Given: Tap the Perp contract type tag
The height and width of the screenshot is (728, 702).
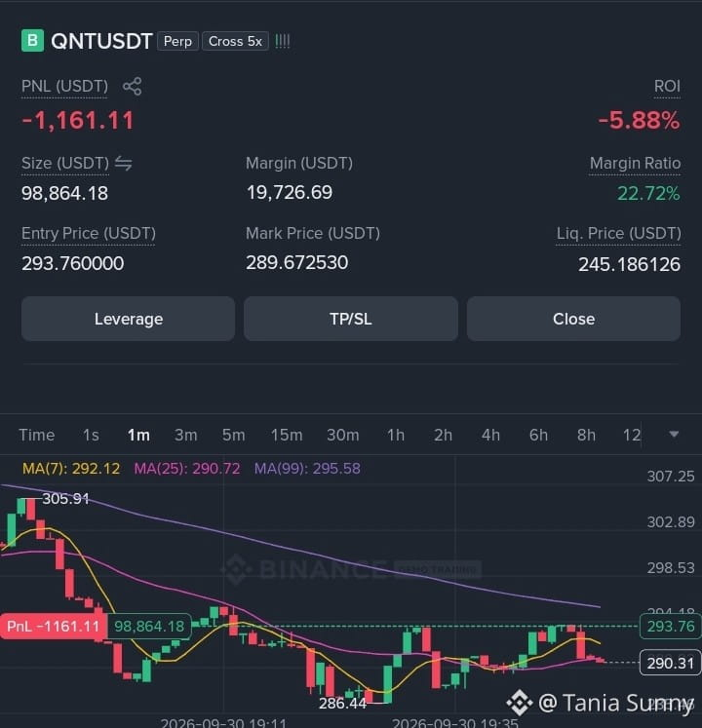Looking at the screenshot, I should (x=178, y=41).
